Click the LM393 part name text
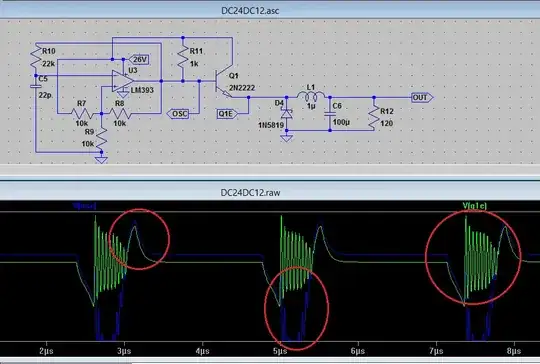This screenshot has width=540, height=364. [142, 90]
